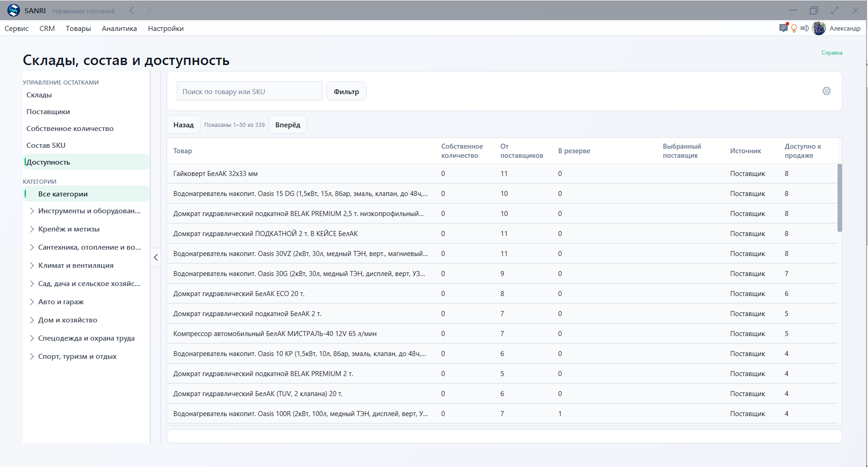
Task: Open table settings gear icon
Action: 827,91
